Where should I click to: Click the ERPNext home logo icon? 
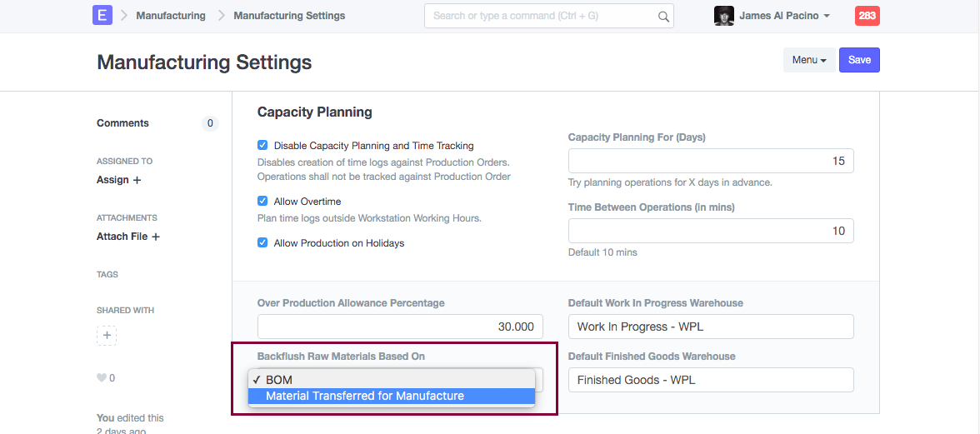pyautogui.click(x=102, y=16)
